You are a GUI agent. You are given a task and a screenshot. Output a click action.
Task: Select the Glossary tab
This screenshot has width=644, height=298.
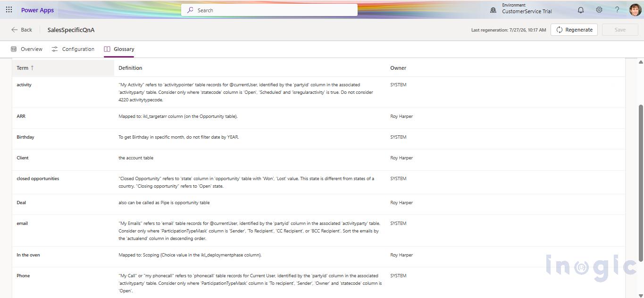[x=119, y=49]
